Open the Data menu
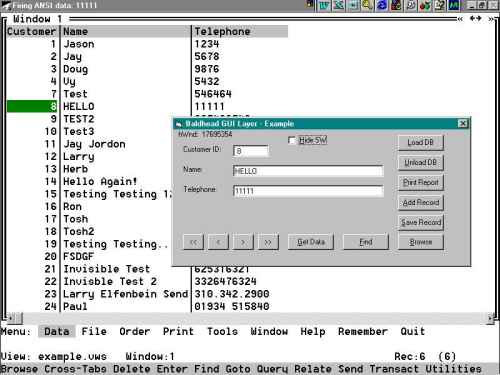500x375 pixels. (x=57, y=331)
